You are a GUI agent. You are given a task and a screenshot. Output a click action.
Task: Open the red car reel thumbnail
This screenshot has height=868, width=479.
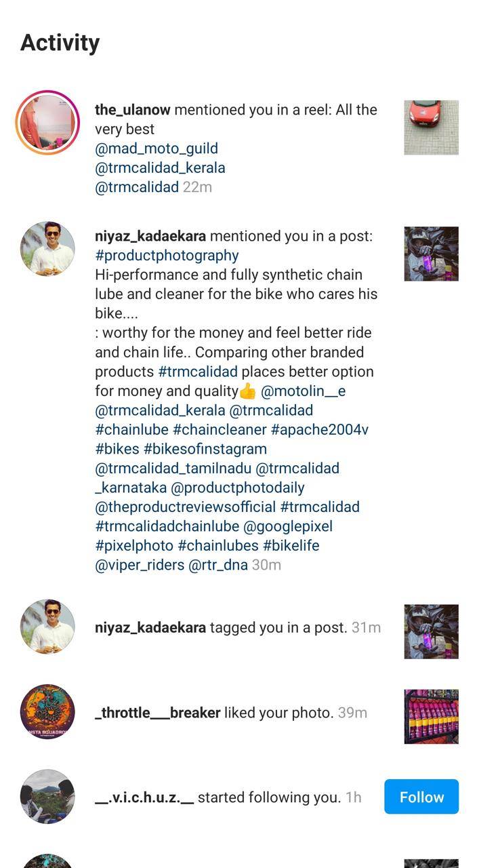[432, 127]
